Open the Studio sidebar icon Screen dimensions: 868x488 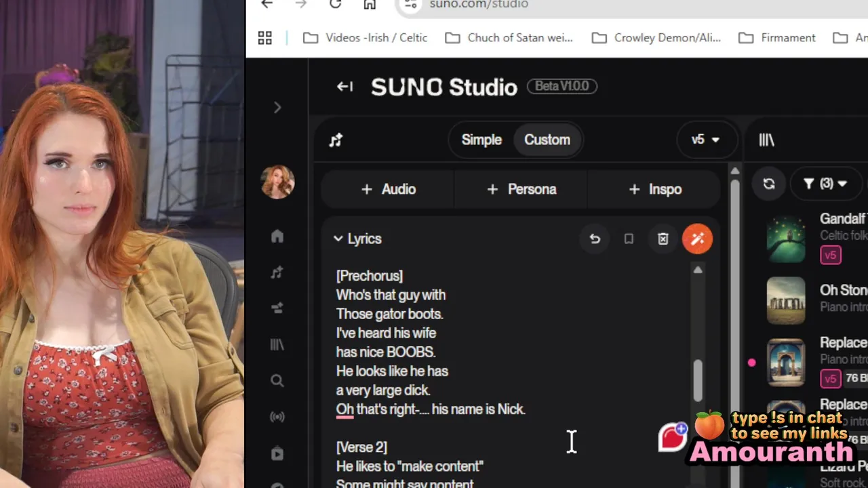pyautogui.click(x=277, y=308)
